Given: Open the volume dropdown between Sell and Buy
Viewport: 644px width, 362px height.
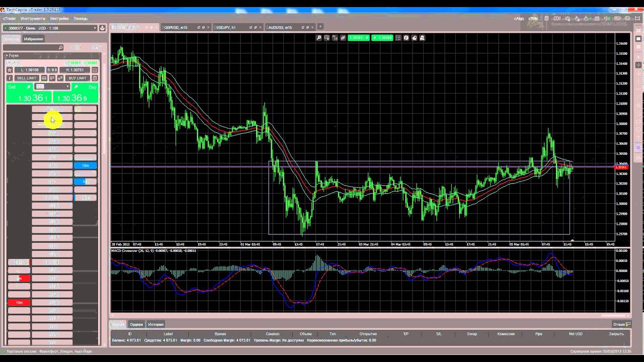Looking at the screenshot, I should click(x=52, y=86).
